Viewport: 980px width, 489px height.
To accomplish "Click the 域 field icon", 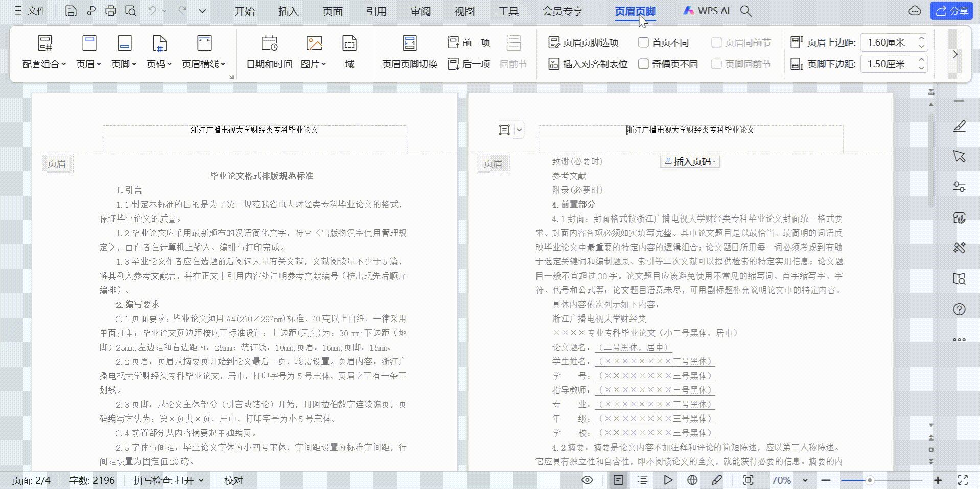I will pos(349,52).
